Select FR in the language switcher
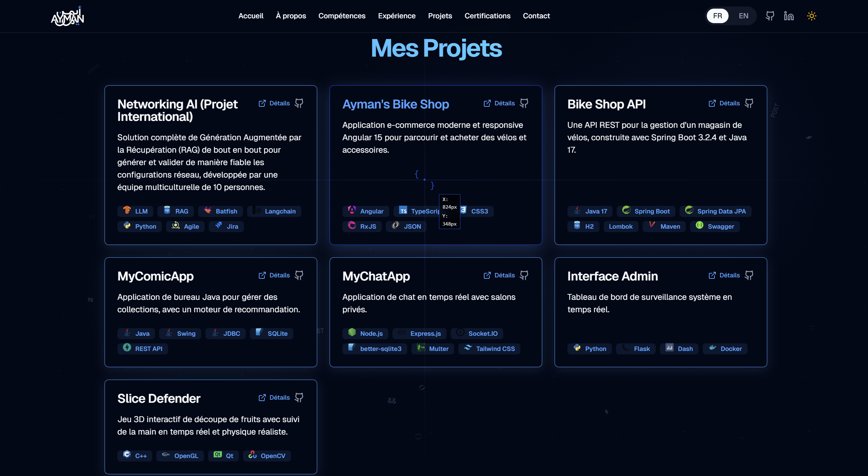 (718, 16)
